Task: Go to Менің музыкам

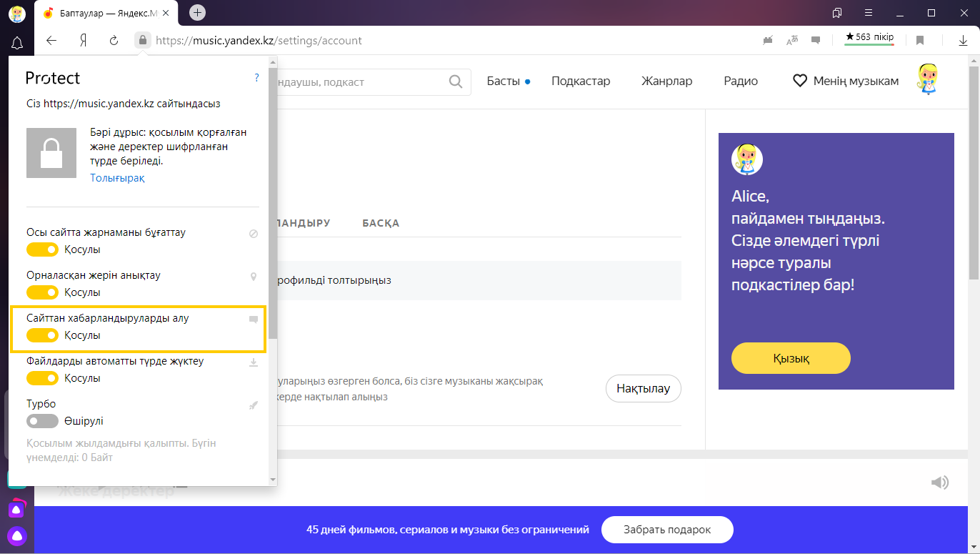Action: tap(846, 81)
